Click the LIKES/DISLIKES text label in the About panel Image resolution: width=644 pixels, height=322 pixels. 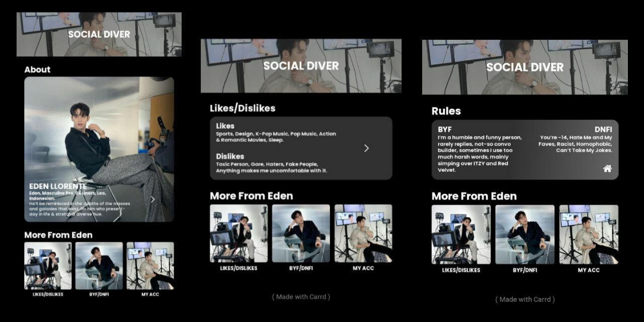(x=48, y=294)
